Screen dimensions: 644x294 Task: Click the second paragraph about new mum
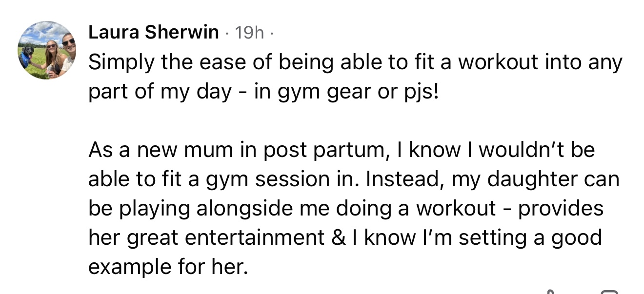click(x=342, y=208)
